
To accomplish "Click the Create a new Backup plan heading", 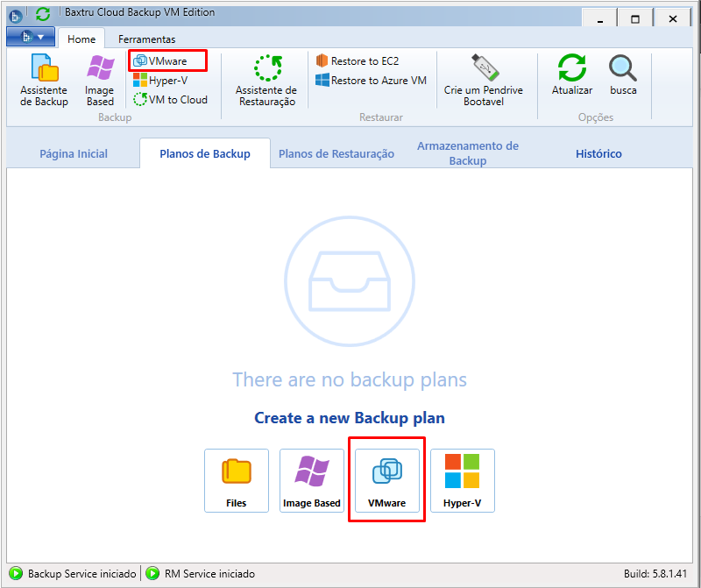I will [x=350, y=418].
